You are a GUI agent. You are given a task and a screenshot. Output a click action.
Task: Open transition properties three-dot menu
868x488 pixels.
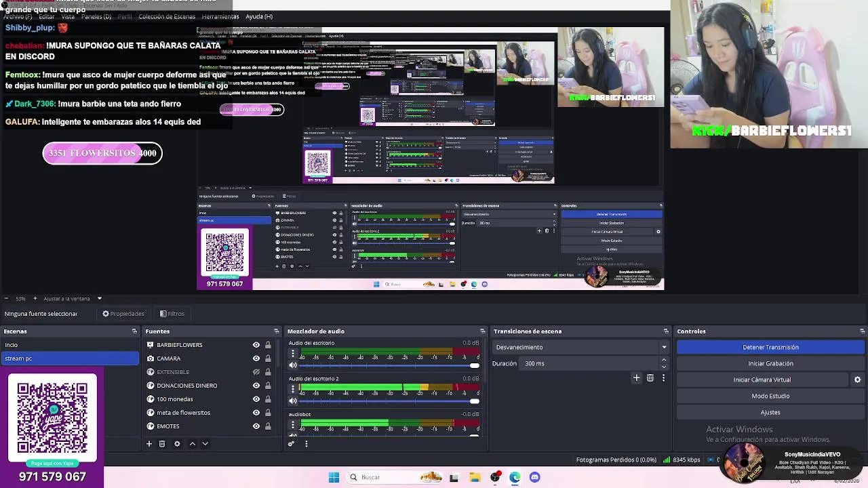pyautogui.click(x=663, y=378)
